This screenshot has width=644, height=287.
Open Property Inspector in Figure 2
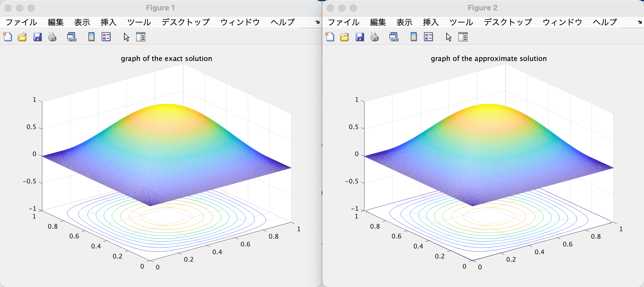(463, 37)
